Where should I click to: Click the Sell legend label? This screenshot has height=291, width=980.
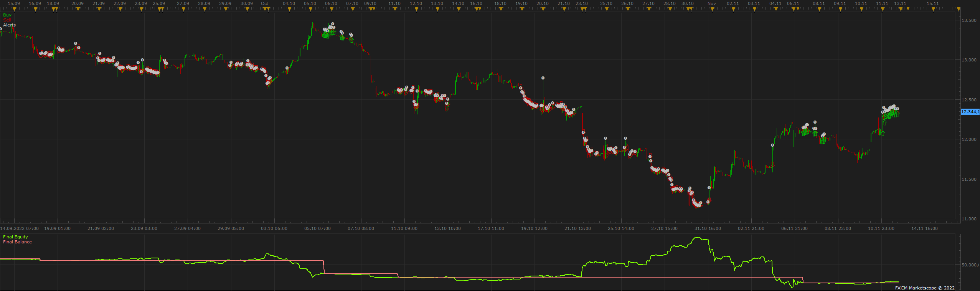pyautogui.click(x=7, y=20)
